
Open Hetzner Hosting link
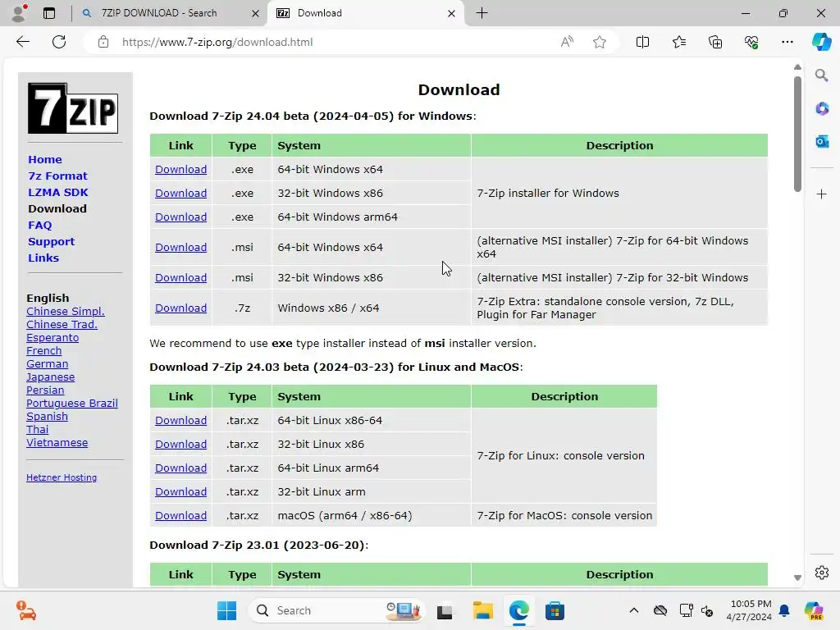62,477
